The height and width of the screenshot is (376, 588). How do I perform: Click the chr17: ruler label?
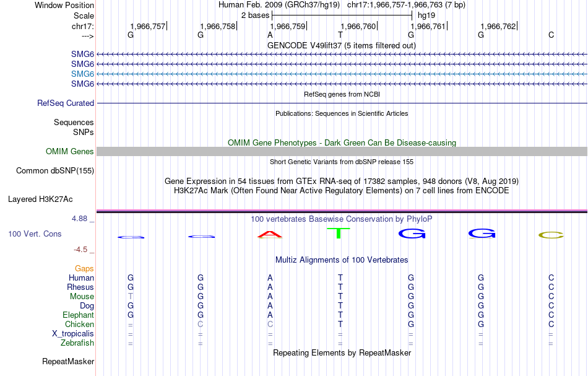tap(83, 26)
